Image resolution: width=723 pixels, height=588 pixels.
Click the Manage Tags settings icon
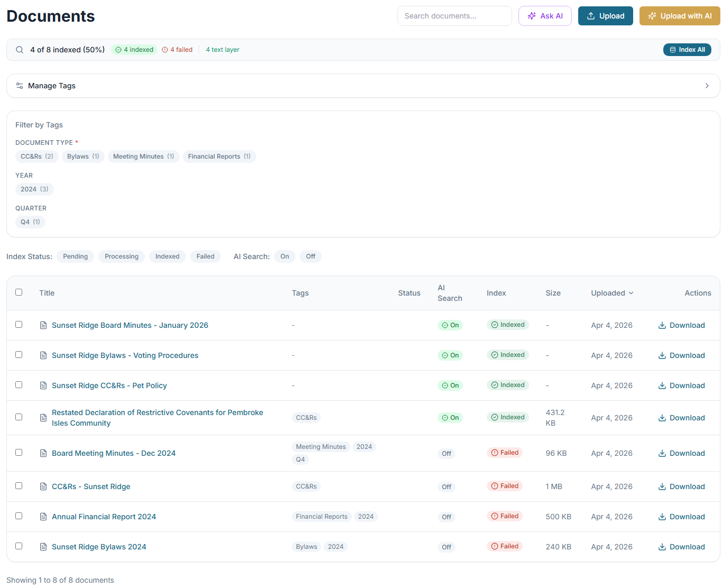pyautogui.click(x=19, y=85)
